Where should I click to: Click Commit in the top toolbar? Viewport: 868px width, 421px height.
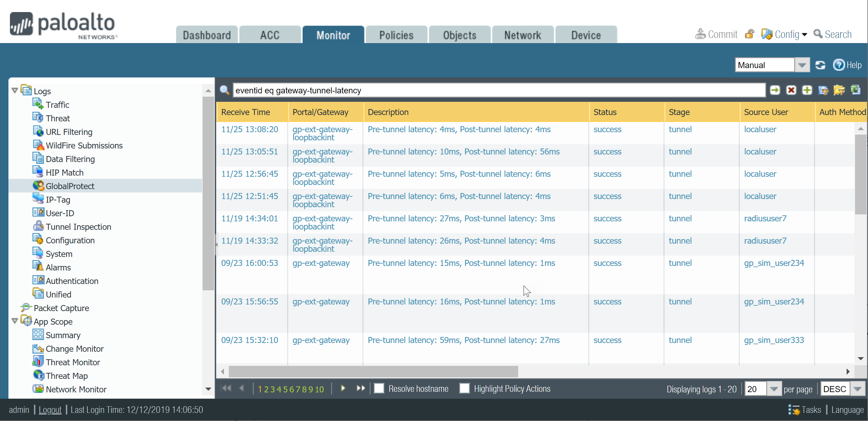pyautogui.click(x=716, y=34)
